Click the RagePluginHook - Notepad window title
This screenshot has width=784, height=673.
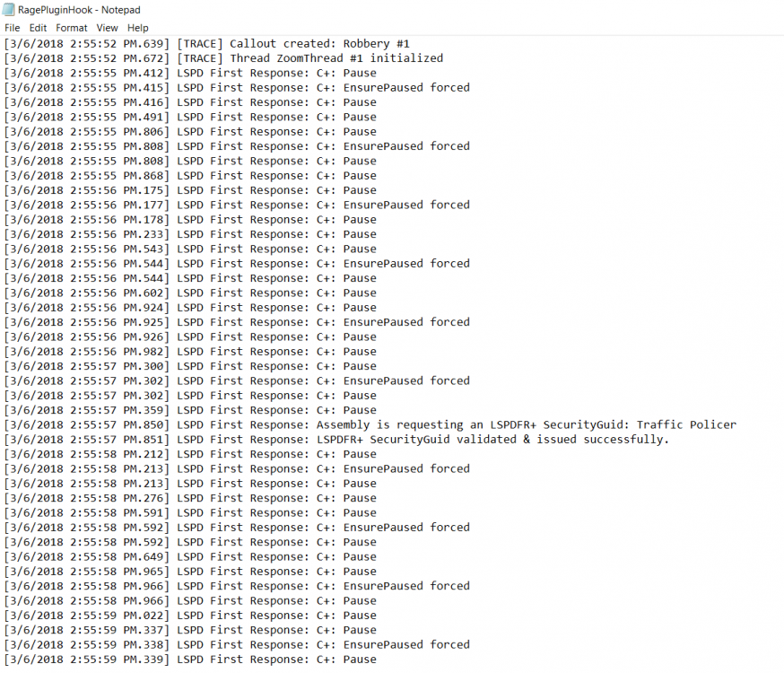(x=79, y=10)
